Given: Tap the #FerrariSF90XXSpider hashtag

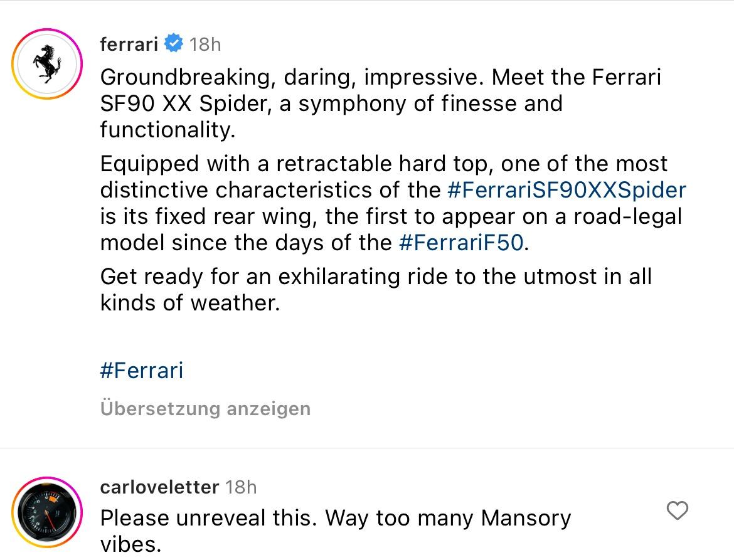Looking at the screenshot, I should (x=566, y=190).
